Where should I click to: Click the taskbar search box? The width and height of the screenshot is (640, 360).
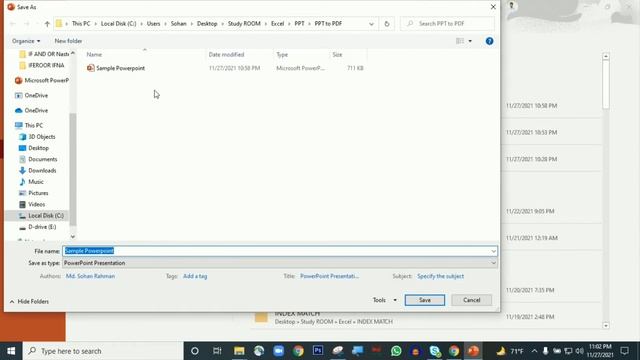(x=103, y=351)
